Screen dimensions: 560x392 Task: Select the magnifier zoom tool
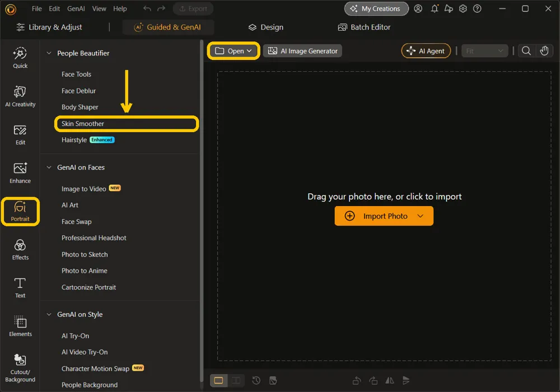(526, 51)
